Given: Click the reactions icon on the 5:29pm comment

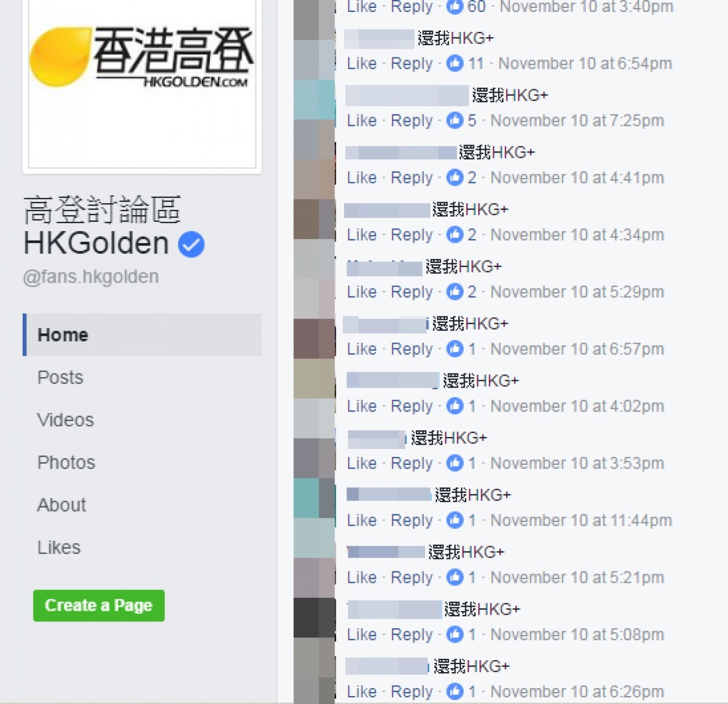Looking at the screenshot, I should click(x=455, y=291).
